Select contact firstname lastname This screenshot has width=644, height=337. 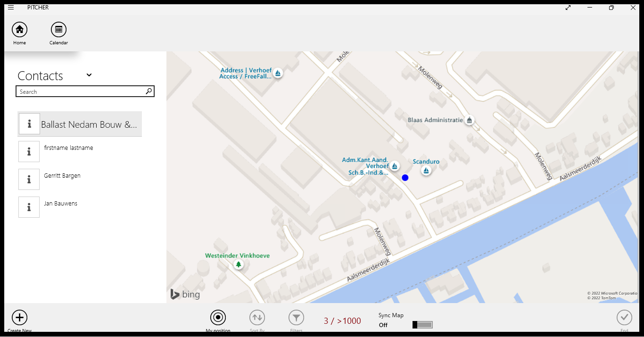point(68,148)
